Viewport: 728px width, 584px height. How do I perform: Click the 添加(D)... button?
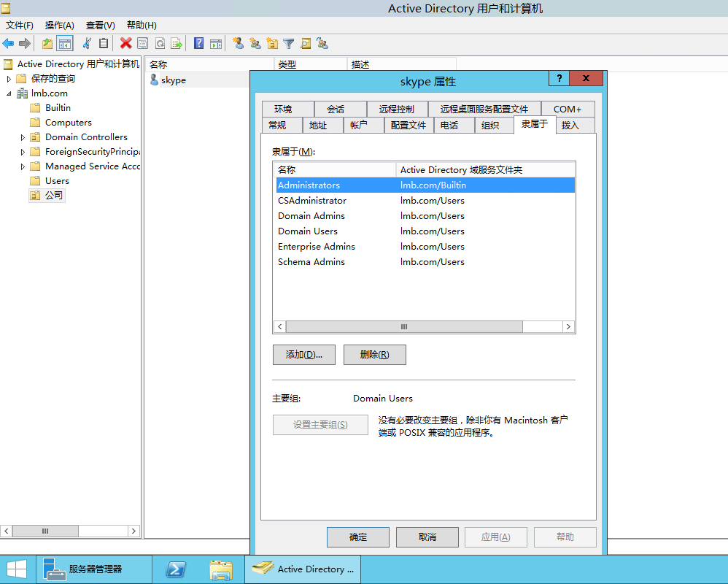point(304,355)
